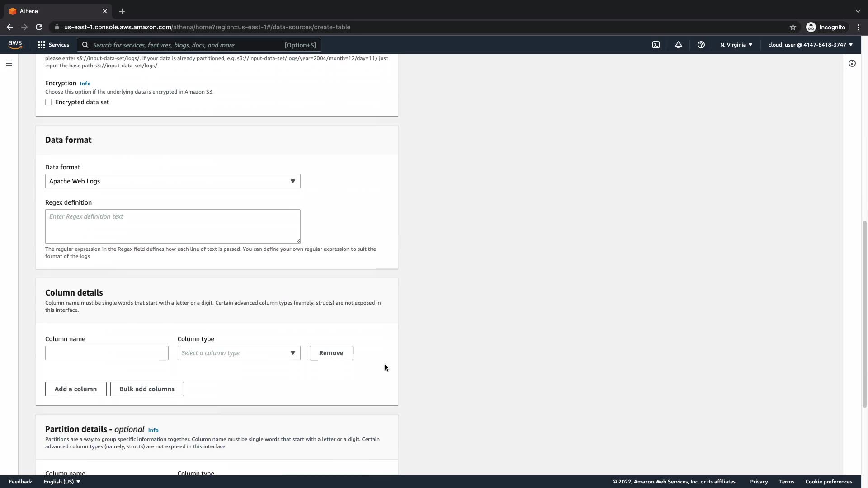Expand the left hamburger navigation menu
868x488 pixels.
[x=9, y=63]
